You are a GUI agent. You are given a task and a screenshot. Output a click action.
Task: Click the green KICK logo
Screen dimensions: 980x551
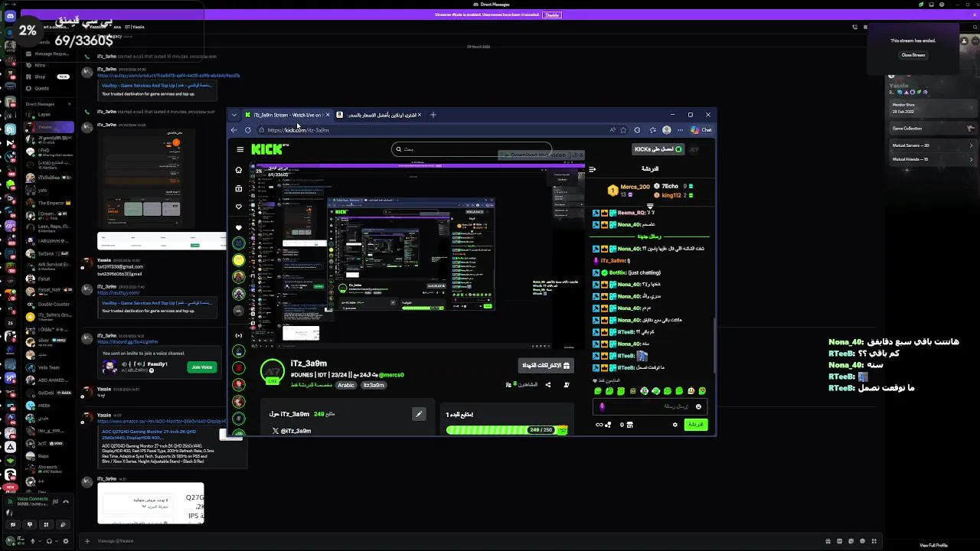coord(266,149)
